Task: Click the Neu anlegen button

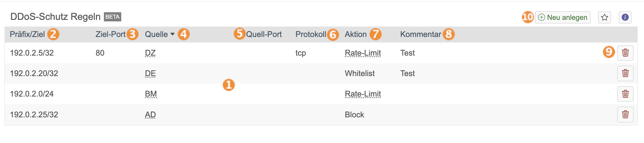Action: (563, 17)
